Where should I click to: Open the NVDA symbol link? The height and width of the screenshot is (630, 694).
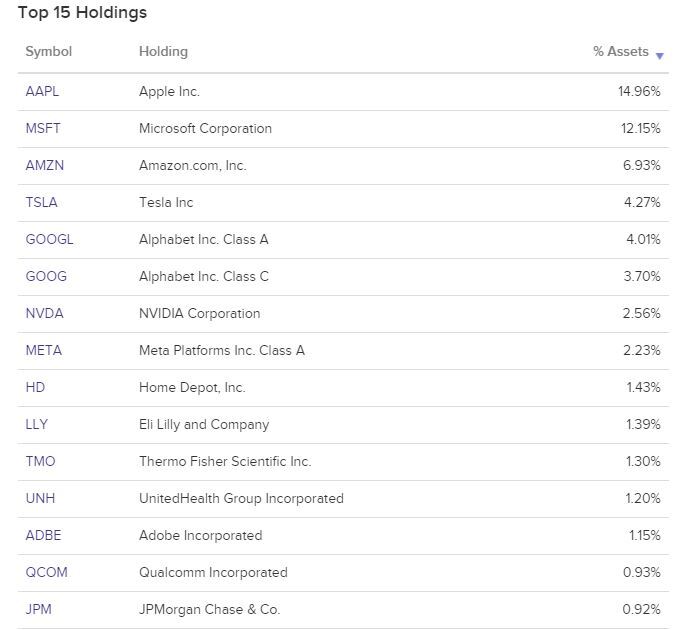(44, 313)
